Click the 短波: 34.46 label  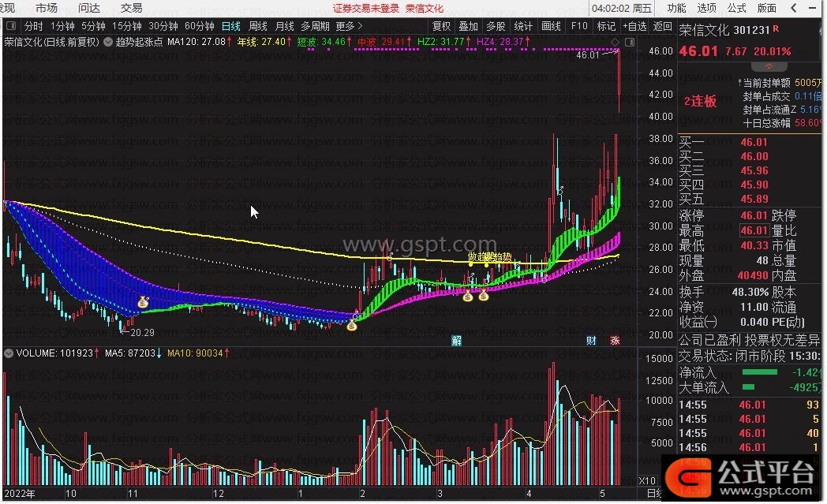tap(321, 42)
